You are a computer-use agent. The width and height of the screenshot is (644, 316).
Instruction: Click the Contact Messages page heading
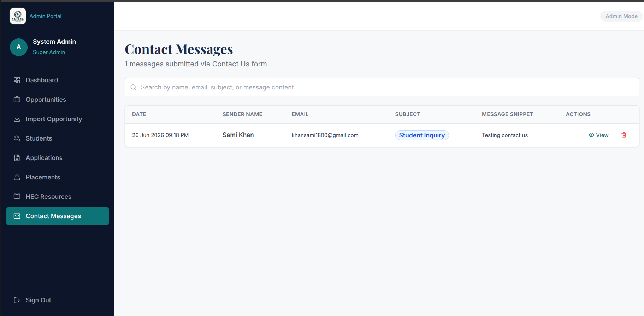pos(179,49)
